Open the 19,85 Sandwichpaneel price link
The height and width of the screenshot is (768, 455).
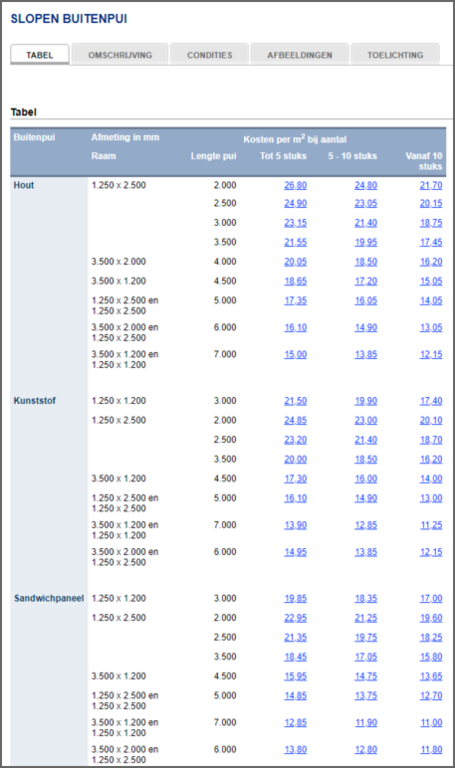[x=295, y=598]
